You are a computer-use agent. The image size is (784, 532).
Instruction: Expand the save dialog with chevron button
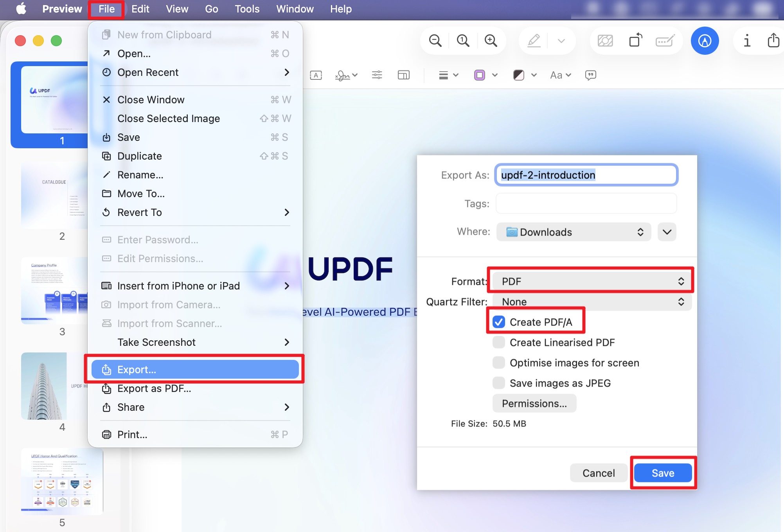pos(667,232)
